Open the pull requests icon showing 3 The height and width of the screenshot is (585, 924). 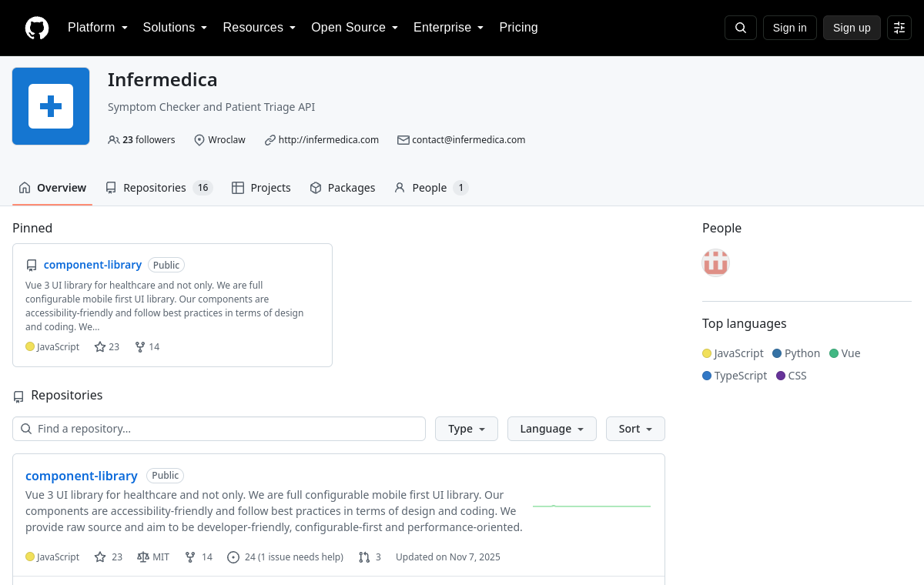point(364,557)
